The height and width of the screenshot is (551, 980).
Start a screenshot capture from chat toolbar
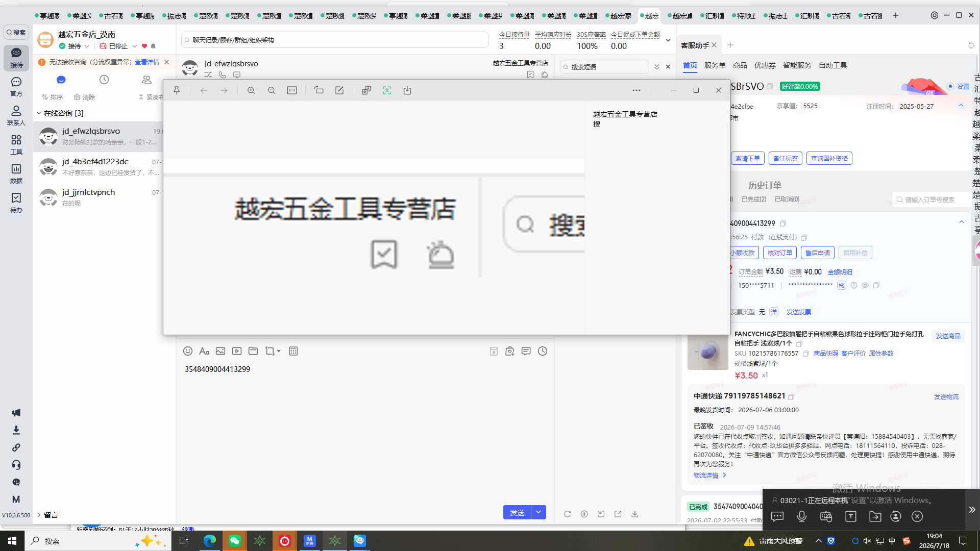point(269,351)
